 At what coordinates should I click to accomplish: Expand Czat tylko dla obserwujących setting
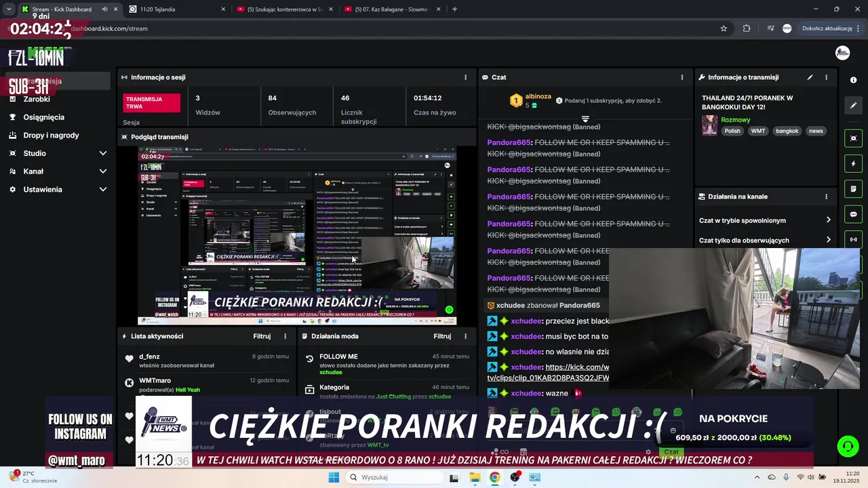tap(765, 240)
